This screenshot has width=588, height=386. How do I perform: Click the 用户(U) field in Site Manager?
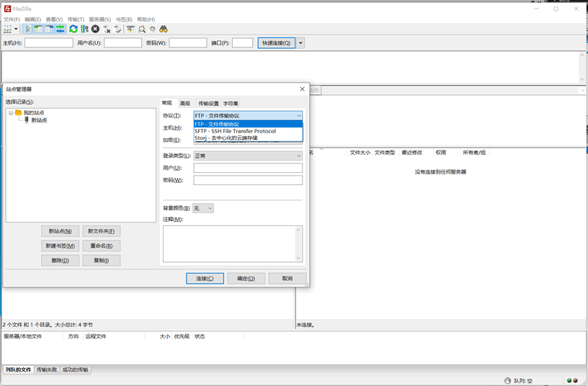pyautogui.click(x=248, y=168)
